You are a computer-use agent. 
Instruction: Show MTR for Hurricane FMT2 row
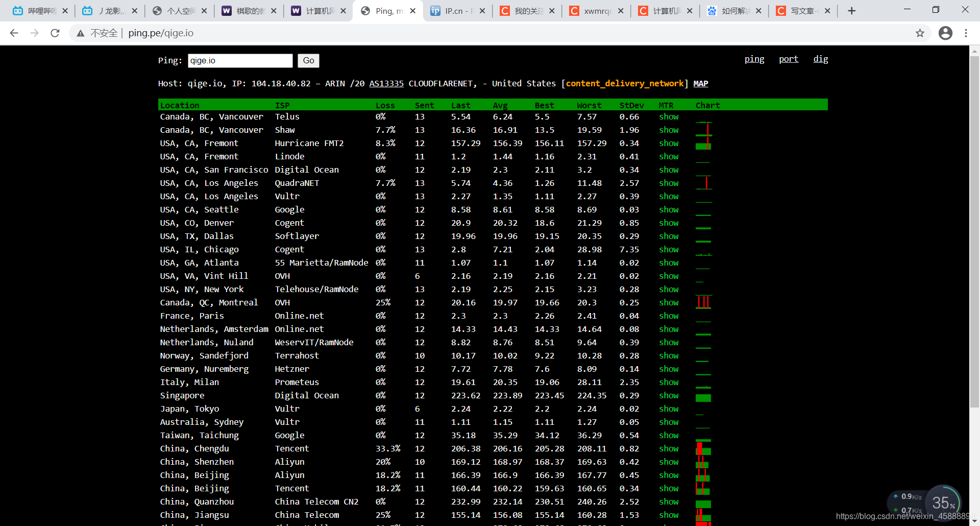(669, 144)
